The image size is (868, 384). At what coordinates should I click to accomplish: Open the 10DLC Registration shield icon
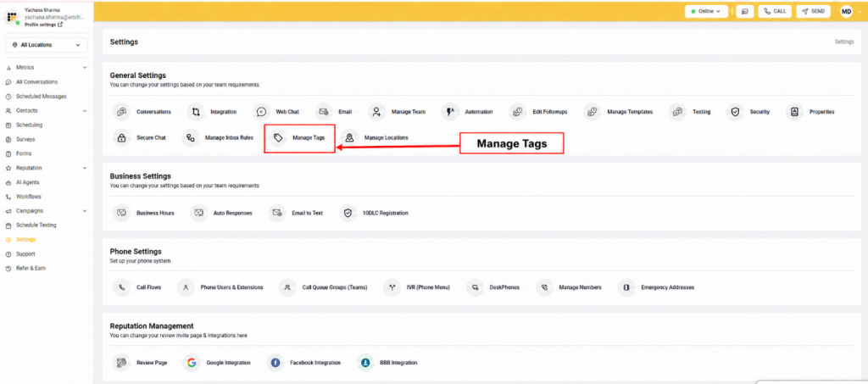click(x=348, y=213)
